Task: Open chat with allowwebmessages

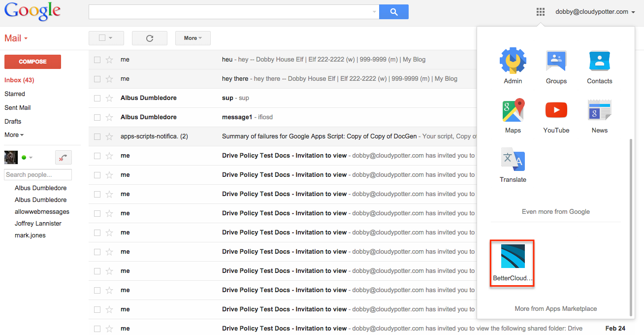Action: pos(42,212)
